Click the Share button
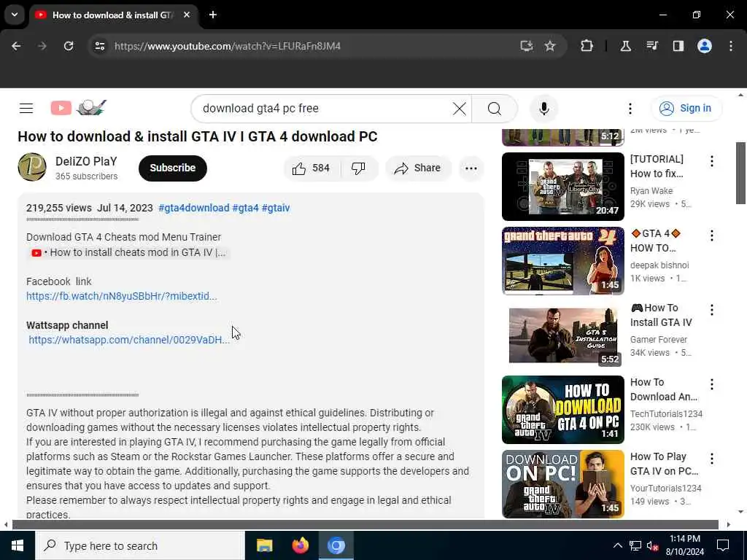 tap(418, 168)
